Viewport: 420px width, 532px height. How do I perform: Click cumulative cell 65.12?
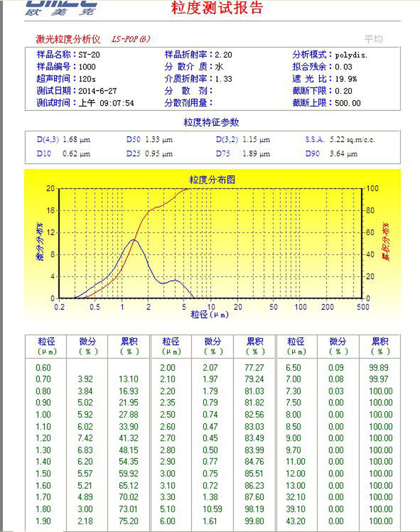[x=128, y=486]
